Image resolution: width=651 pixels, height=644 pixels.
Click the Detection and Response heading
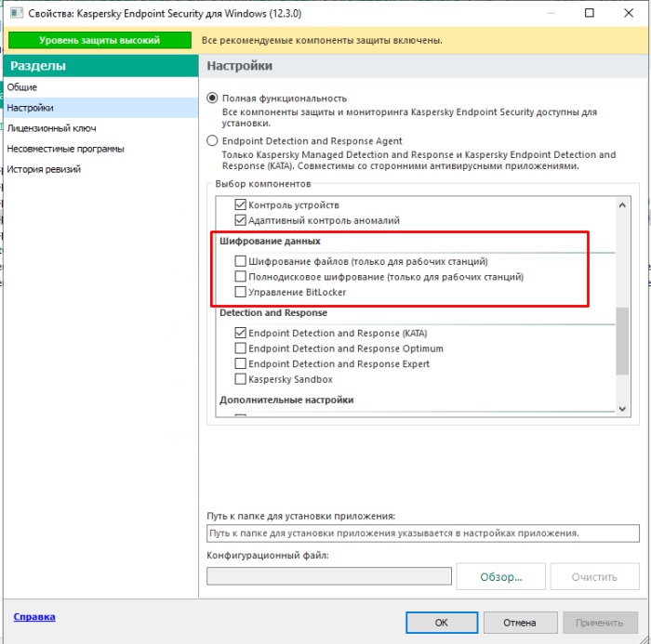point(273,313)
